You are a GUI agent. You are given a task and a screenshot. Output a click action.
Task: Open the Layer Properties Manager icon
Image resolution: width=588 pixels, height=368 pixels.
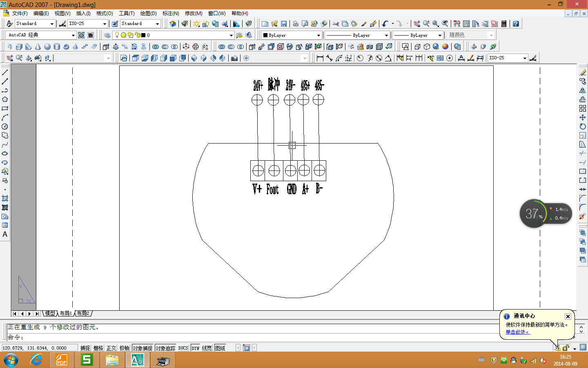click(x=107, y=35)
